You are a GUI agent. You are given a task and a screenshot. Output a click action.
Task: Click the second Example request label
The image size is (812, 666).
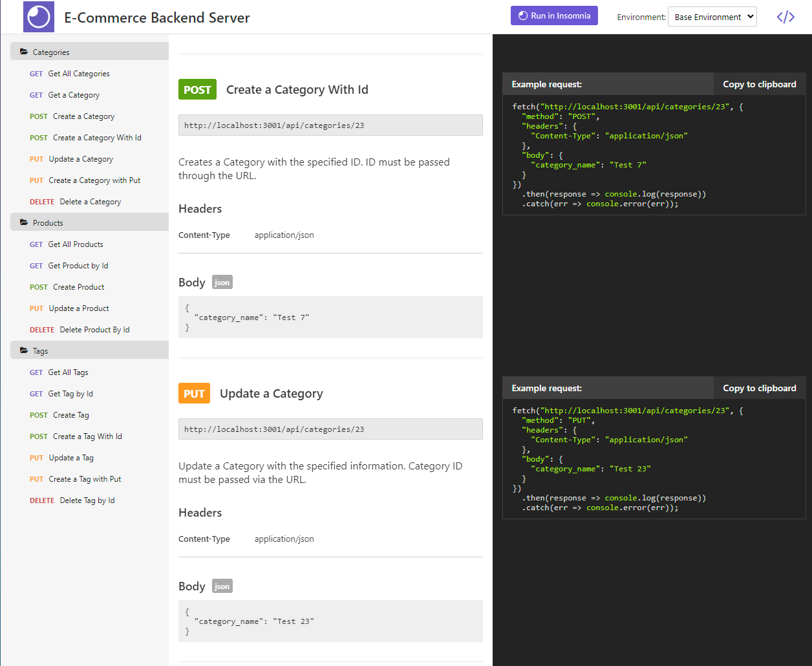tap(547, 388)
